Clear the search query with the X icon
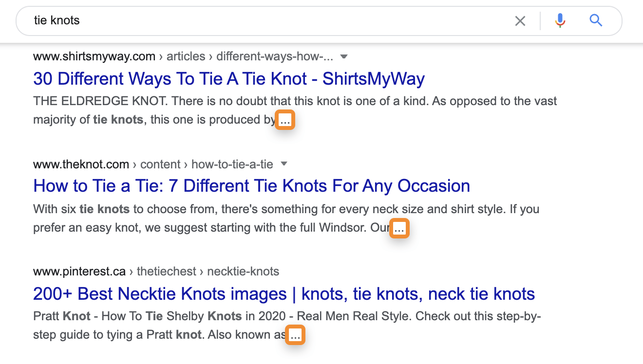The height and width of the screenshot is (364, 643). 520,20
